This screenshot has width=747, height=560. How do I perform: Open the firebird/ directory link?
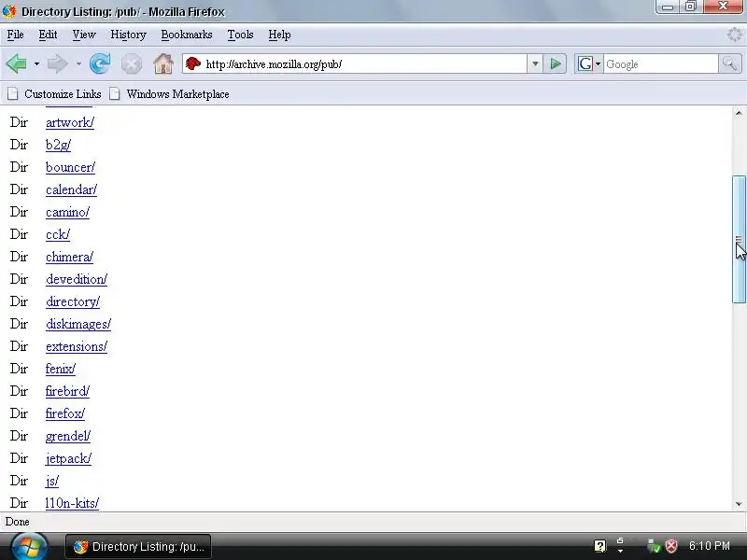pos(67,391)
